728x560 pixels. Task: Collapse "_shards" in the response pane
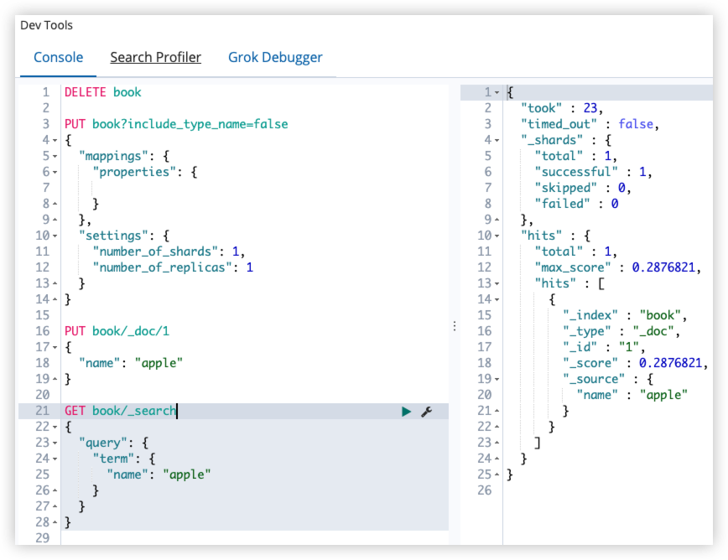click(x=497, y=140)
